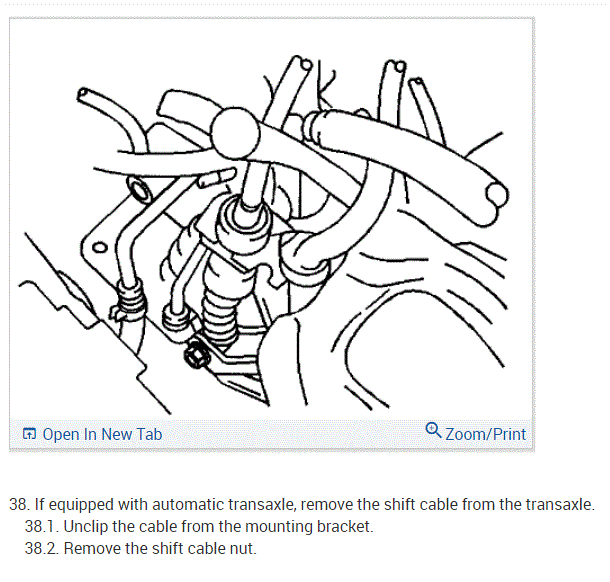Click the hose clamp on the left bent pipe
The width and height of the screenshot is (610, 582).
[129, 300]
